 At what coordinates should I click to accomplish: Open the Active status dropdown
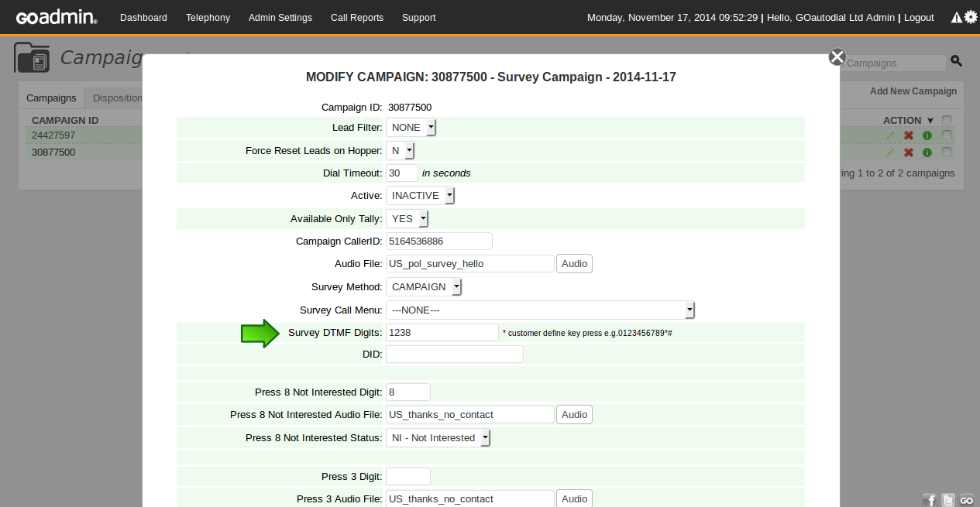pos(421,195)
